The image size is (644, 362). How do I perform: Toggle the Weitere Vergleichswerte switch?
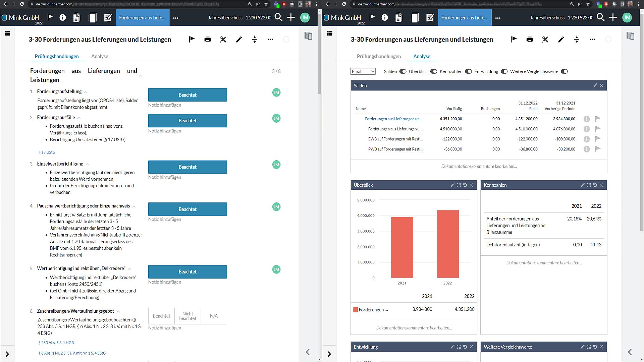564,71
